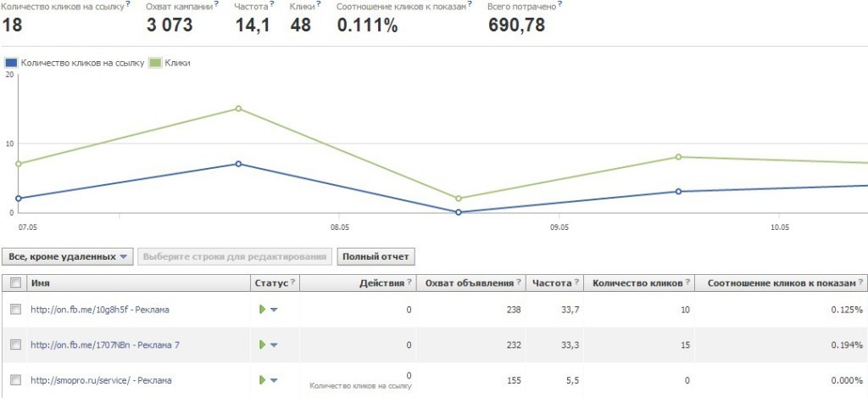Click green legend swatch for Клики

click(x=156, y=63)
